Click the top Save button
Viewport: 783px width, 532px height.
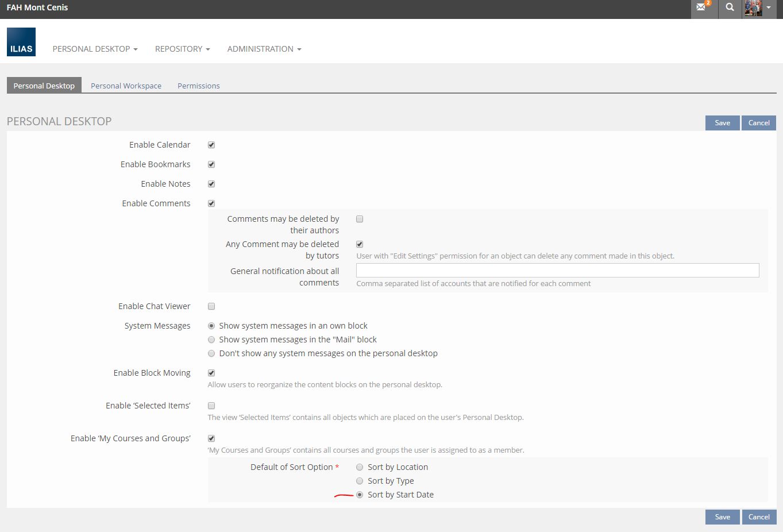click(722, 123)
